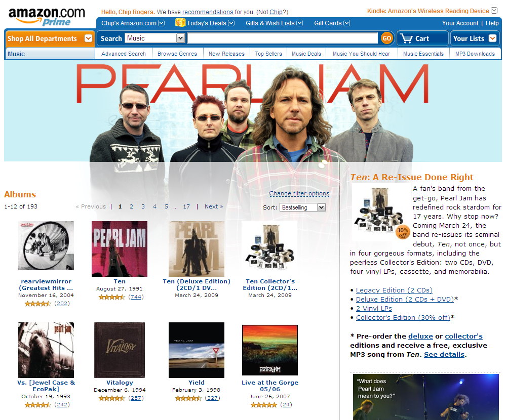Image resolution: width=506 pixels, height=420 pixels.
Task: Click the star rating for Yield
Action: pos(188,398)
